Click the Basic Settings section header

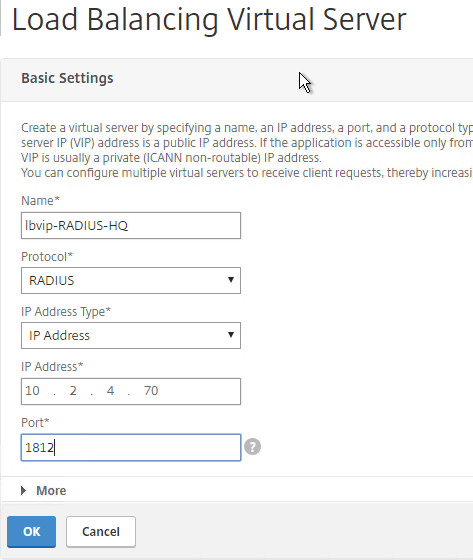[x=67, y=78]
